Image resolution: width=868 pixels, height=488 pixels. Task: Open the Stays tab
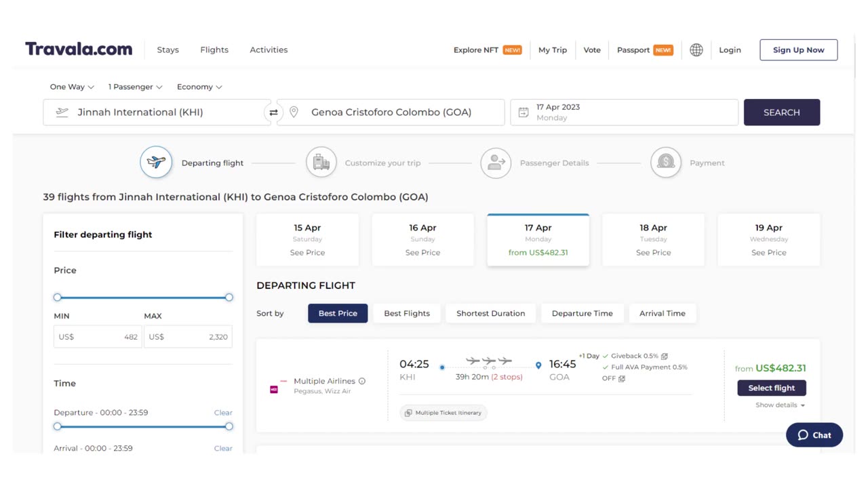(x=168, y=49)
